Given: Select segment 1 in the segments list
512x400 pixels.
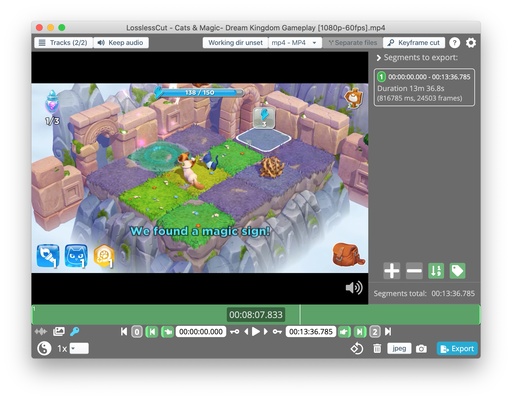Looking at the screenshot, I should (424, 87).
